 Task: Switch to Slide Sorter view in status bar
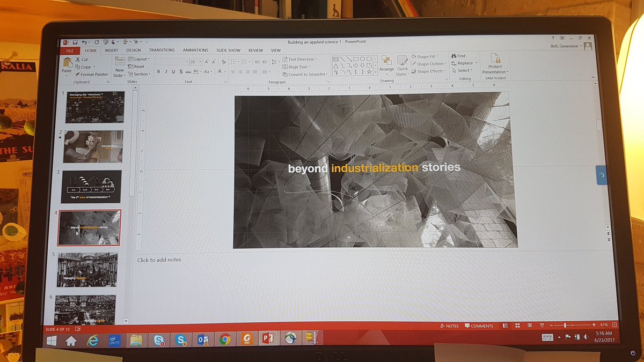coord(517,326)
